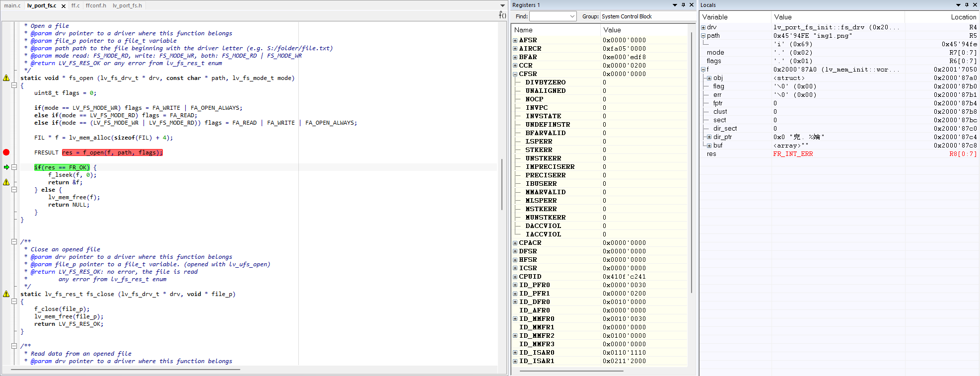Collapse the else block fold
This screenshot has width=980, height=376.
pos(14,190)
